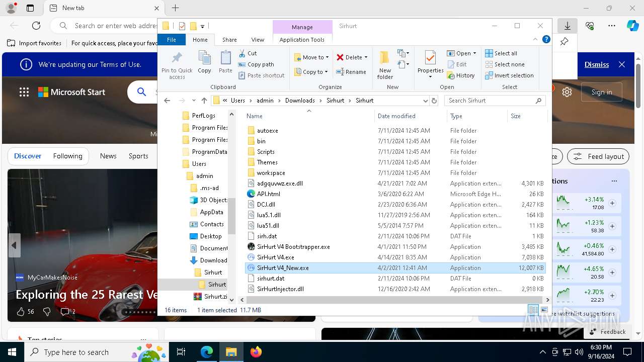Click Copy path command

tap(256, 64)
